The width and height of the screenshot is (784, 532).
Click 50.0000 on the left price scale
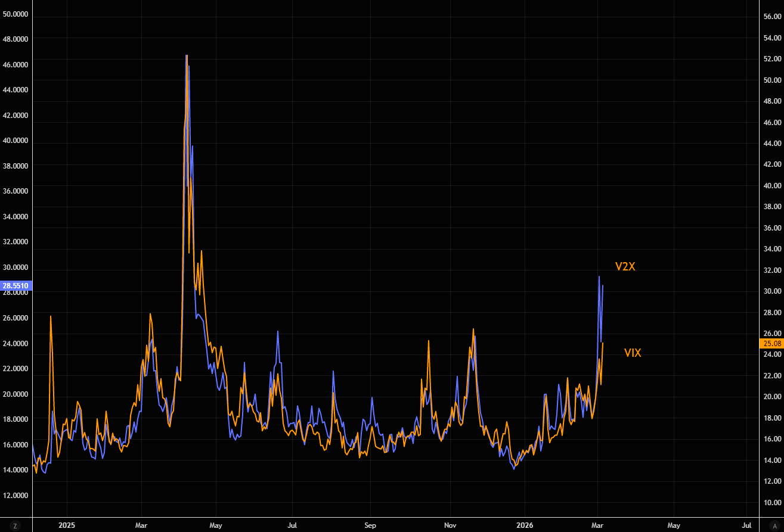[x=16, y=14]
